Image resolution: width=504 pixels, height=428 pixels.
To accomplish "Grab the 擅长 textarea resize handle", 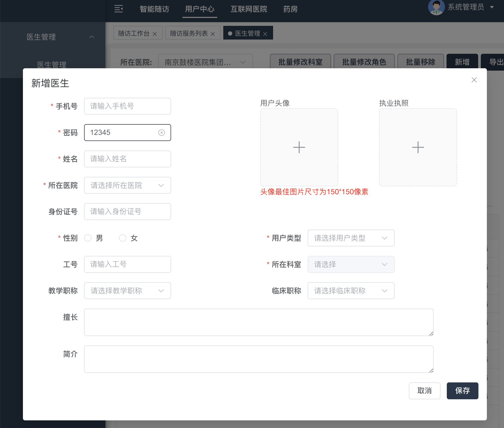I will pyautogui.click(x=431, y=334).
